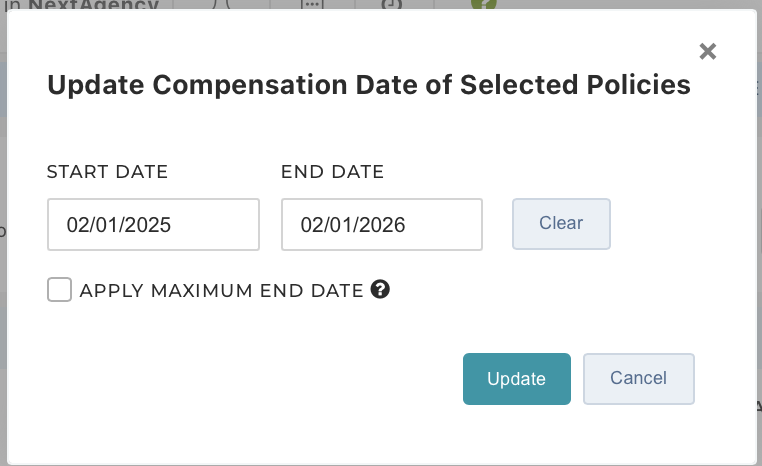Viewport: 762px width, 466px height.
Task: Open the Start Date picker dropdown
Action: [153, 224]
